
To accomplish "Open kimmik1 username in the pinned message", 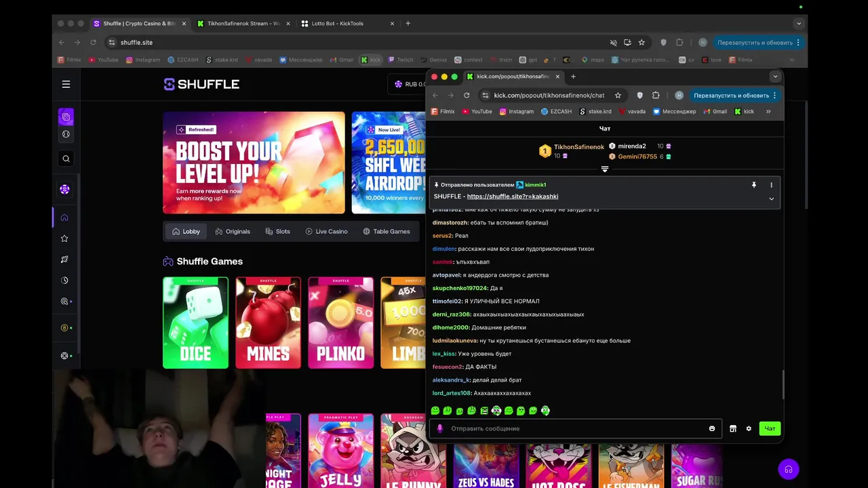I will [x=535, y=184].
